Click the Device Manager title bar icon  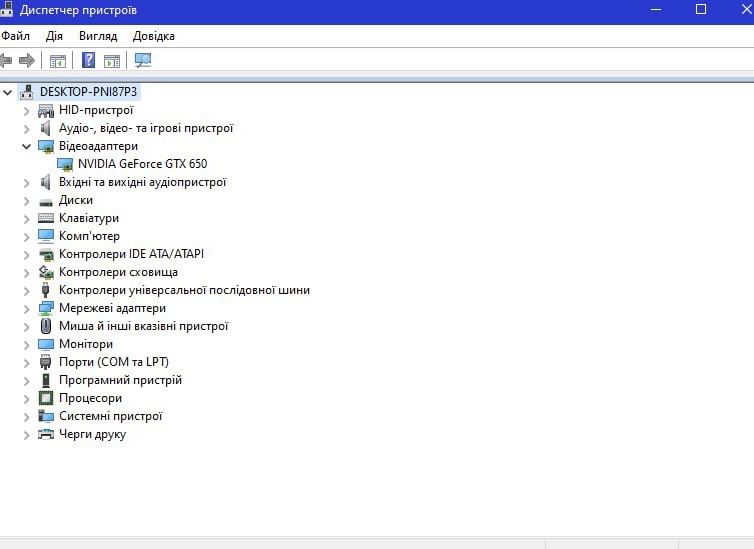pyautogui.click(x=6, y=9)
